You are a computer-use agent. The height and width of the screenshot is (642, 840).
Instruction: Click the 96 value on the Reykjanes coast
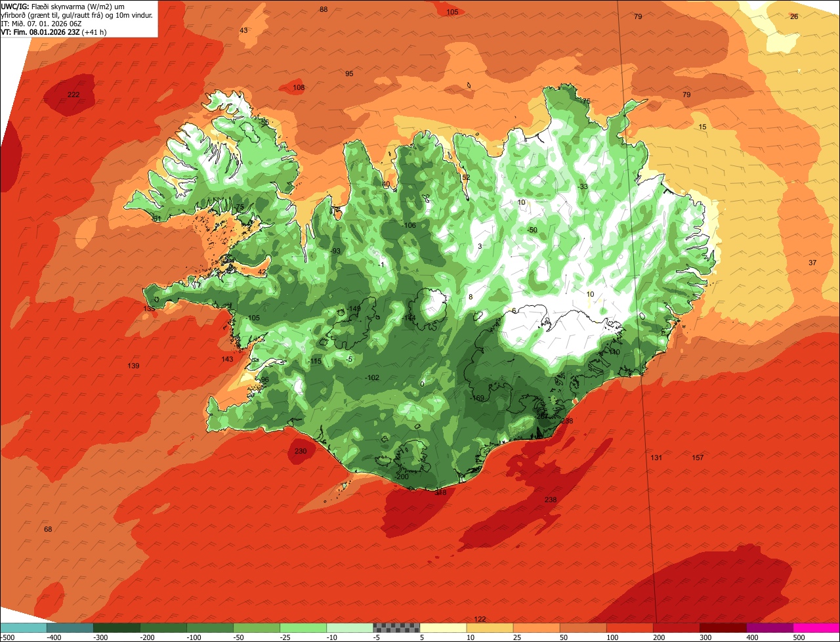pos(265,379)
